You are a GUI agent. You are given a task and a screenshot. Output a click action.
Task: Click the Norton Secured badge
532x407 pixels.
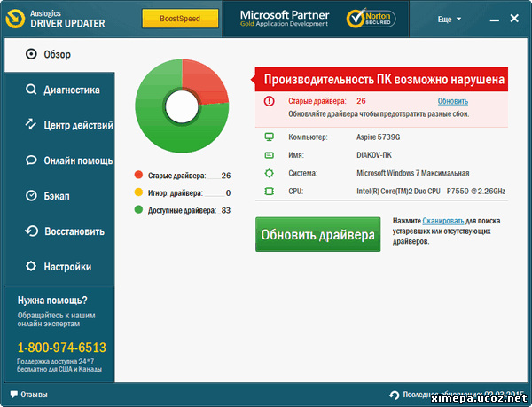coord(372,18)
